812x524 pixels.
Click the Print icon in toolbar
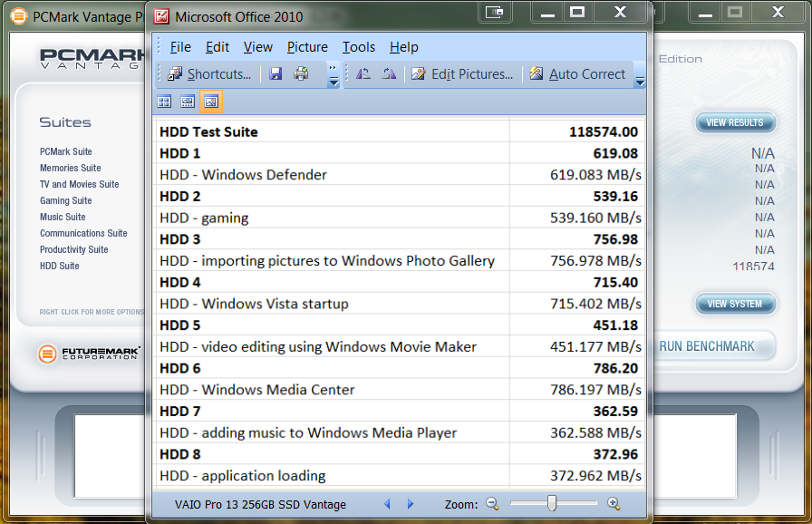click(x=301, y=74)
